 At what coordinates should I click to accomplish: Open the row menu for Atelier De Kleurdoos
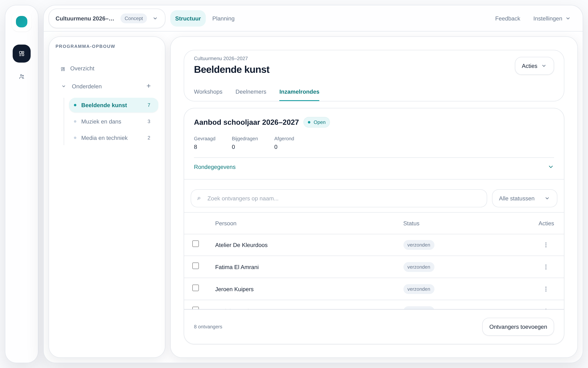pyautogui.click(x=546, y=245)
